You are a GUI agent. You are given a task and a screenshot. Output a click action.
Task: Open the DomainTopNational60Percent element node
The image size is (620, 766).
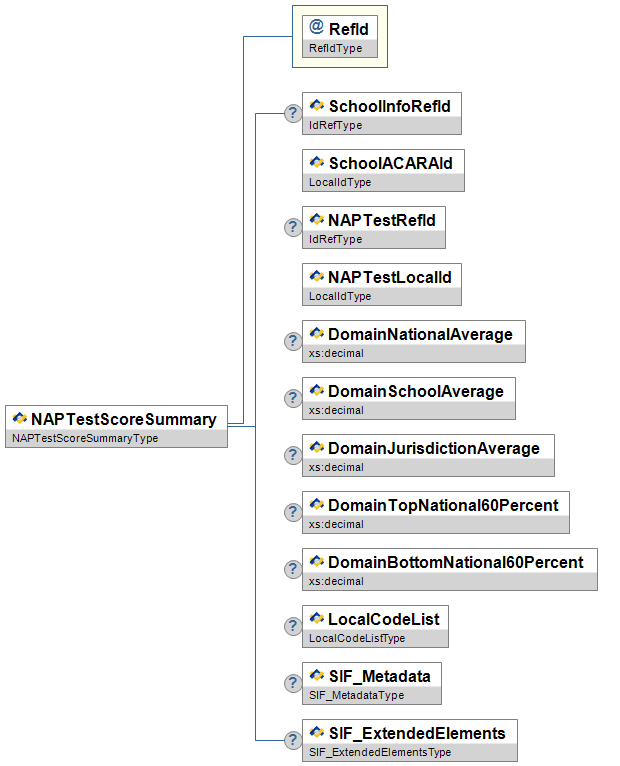(x=442, y=504)
